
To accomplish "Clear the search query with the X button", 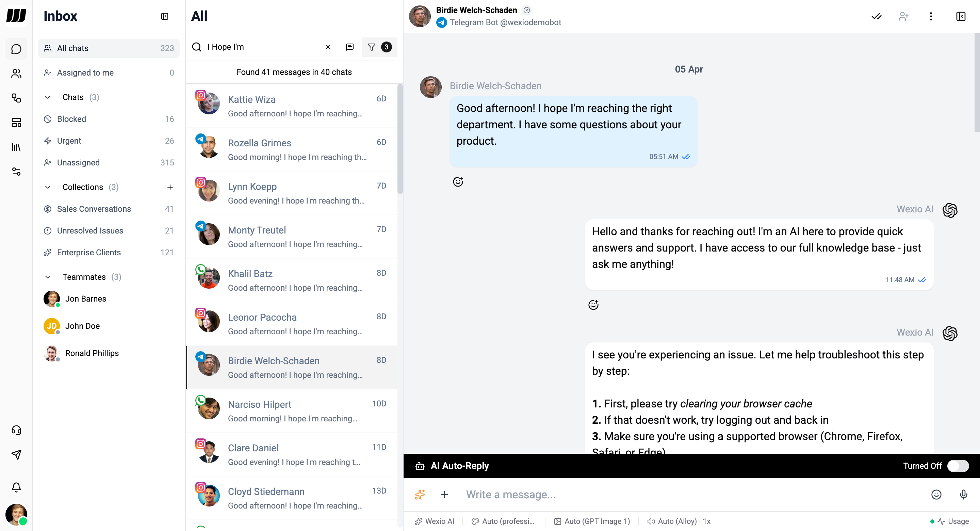I will tap(328, 47).
